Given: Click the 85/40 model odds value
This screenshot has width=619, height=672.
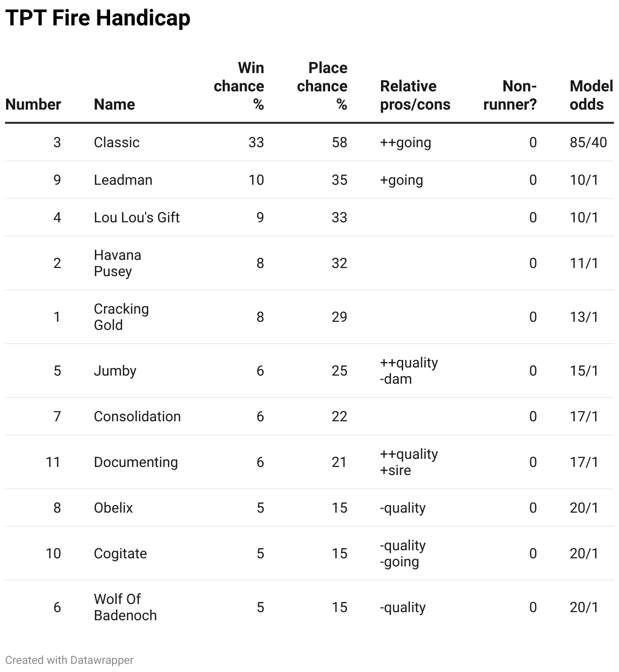Looking at the screenshot, I should click(588, 142).
